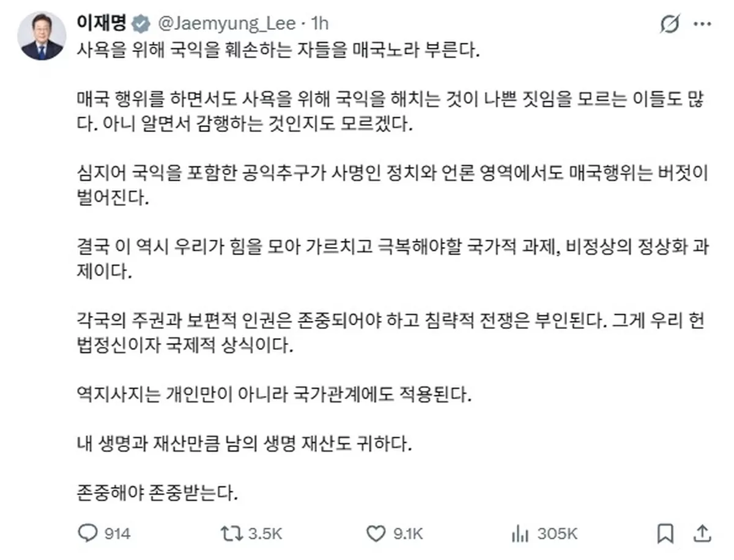The width and height of the screenshot is (734, 560).
Task: Open the Grok explain-post icon
Action: point(670,24)
